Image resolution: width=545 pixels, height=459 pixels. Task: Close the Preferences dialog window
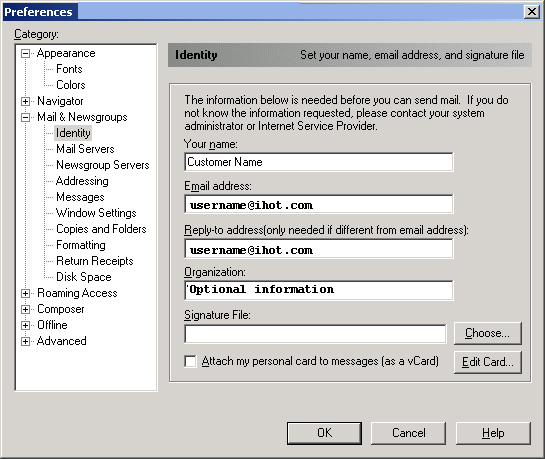point(532,12)
